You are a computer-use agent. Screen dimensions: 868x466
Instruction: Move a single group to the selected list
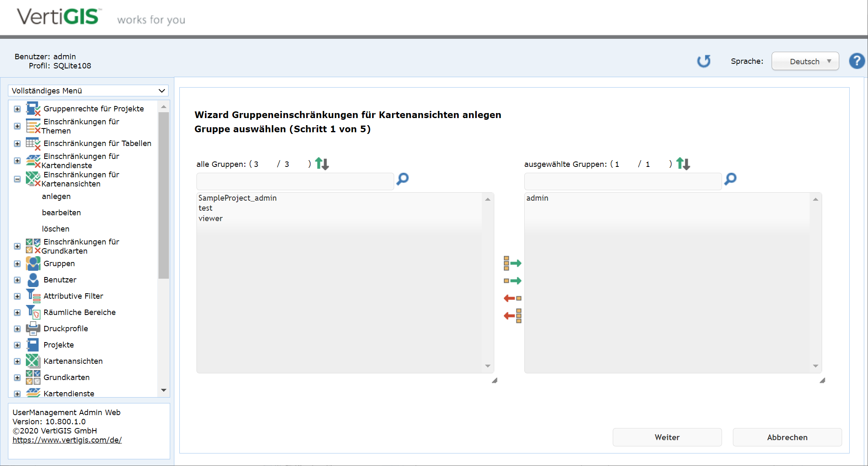tap(512, 281)
